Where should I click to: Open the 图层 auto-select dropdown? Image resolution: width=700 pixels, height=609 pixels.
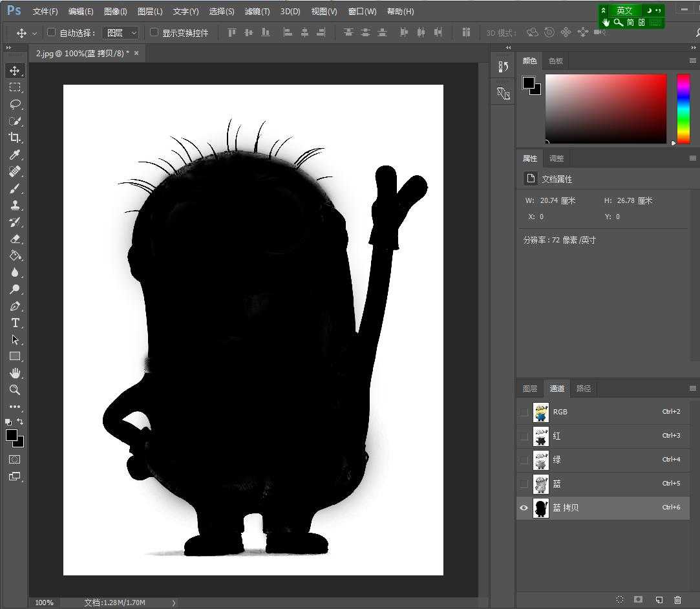[121, 32]
